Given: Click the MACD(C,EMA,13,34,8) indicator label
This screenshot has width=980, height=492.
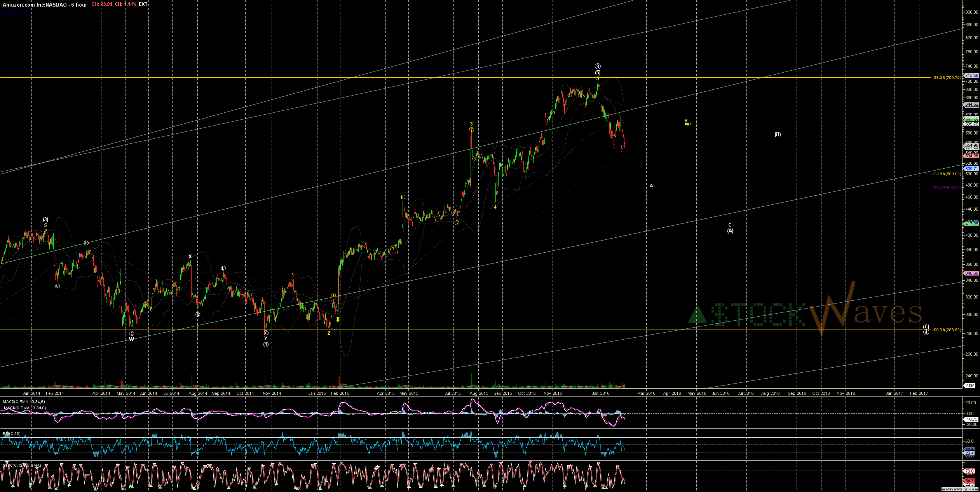Looking at the screenshot, I should coord(24,402).
